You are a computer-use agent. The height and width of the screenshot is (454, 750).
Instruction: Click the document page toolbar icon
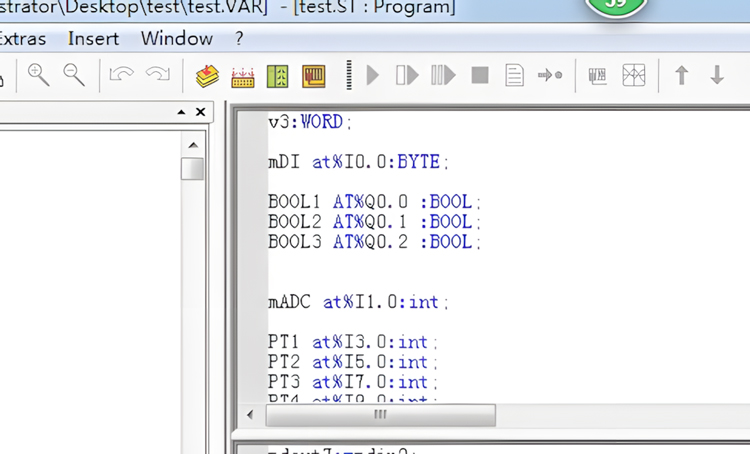coord(514,75)
